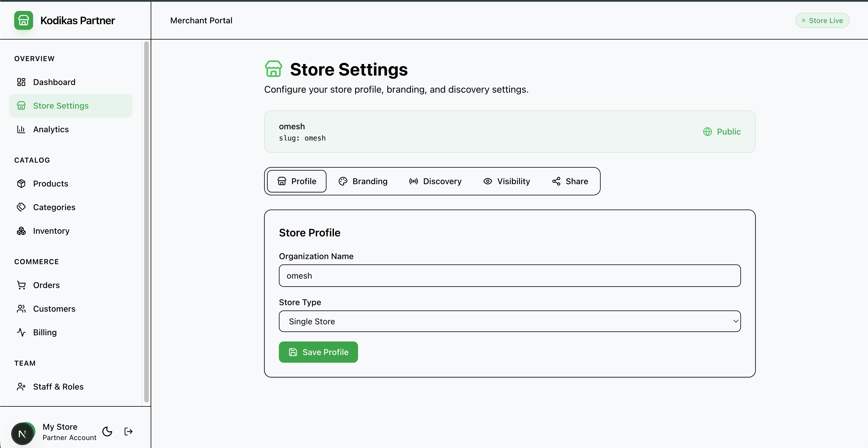Click the Branding palette icon

(343, 182)
